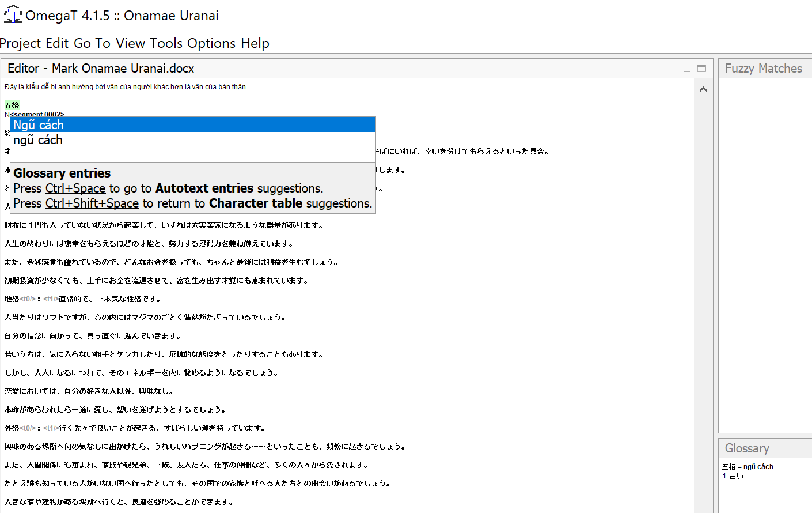
Task: Click the highlighted source term 五格
Action: tap(12, 105)
